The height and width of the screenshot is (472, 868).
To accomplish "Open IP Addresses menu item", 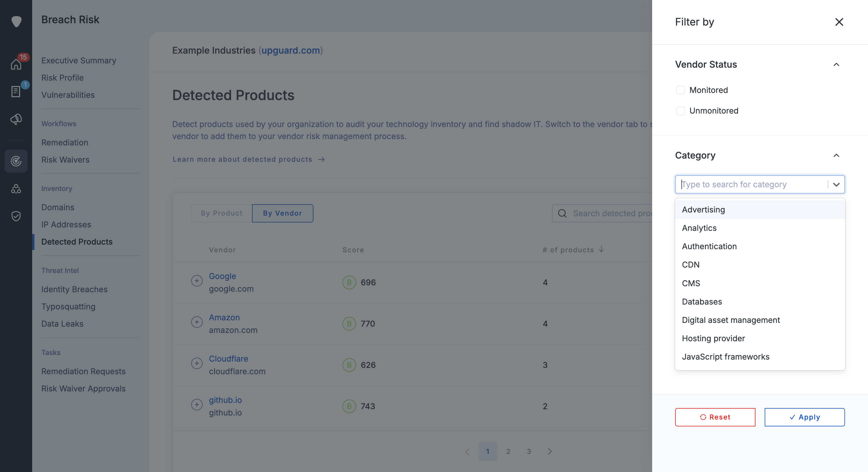I will [x=66, y=225].
